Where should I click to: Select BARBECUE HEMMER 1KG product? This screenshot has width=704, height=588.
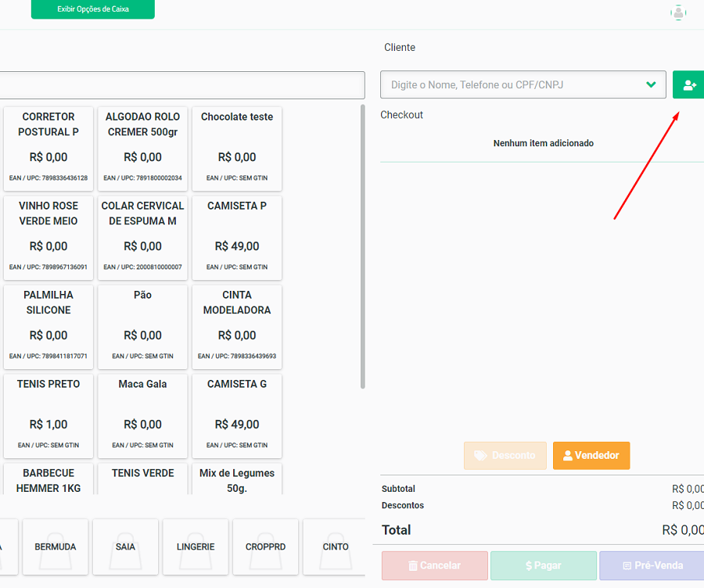(48, 479)
